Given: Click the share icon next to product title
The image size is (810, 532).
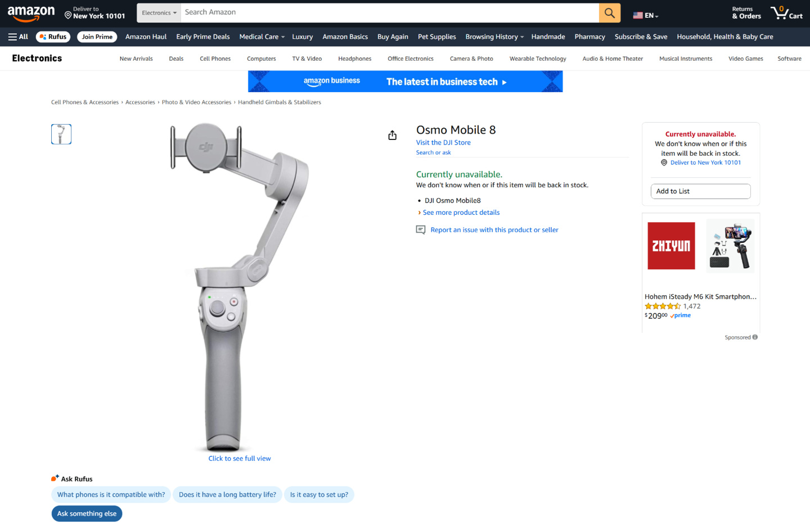Looking at the screenshot, I should 392,135.
